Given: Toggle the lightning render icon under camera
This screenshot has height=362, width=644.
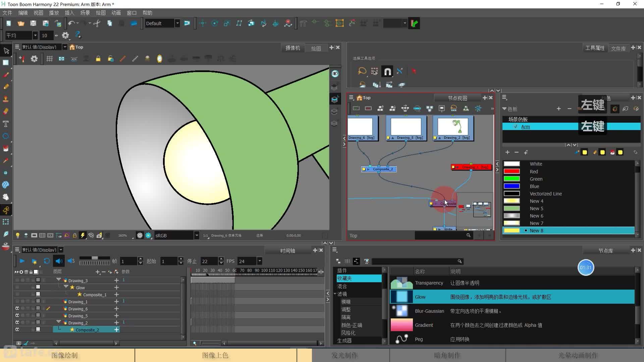Looking at the screenshot, I should [x=83, y=235].
